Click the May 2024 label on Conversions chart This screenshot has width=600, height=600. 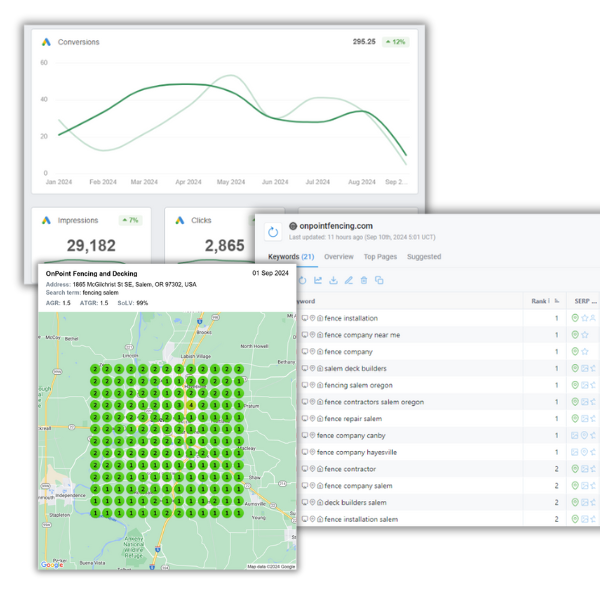pyautogui.click(x=231, y=182)
